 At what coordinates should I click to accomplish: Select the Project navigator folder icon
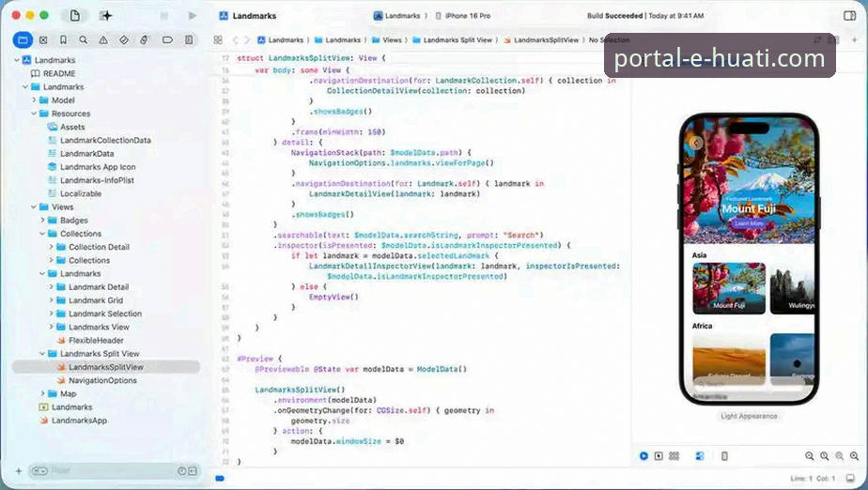(x=23, y=40)
